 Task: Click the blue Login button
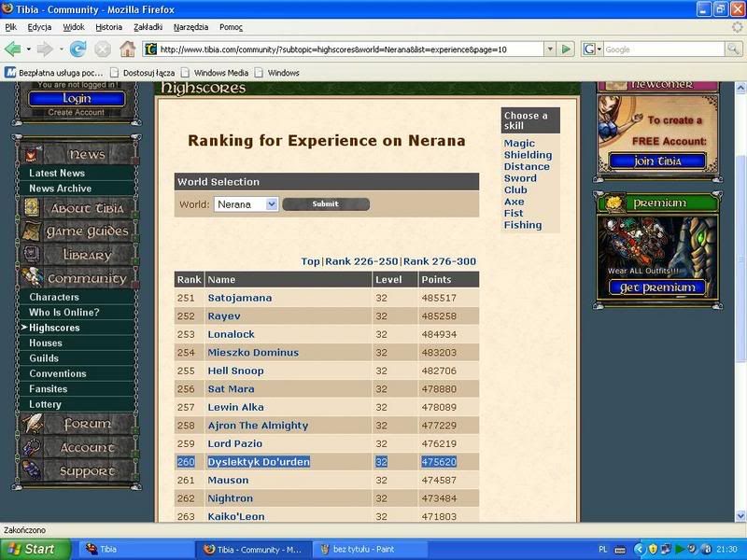coord(77,98)
